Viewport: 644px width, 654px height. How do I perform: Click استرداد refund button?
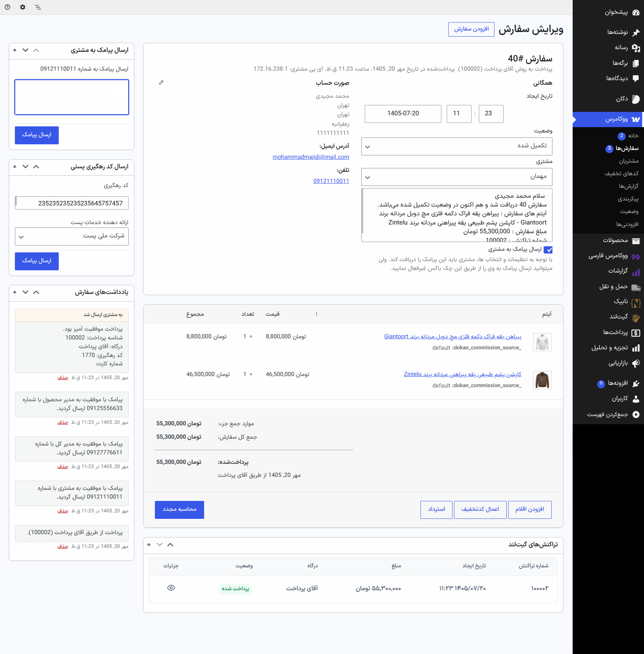pyautogui.click(x=436, y=510)
